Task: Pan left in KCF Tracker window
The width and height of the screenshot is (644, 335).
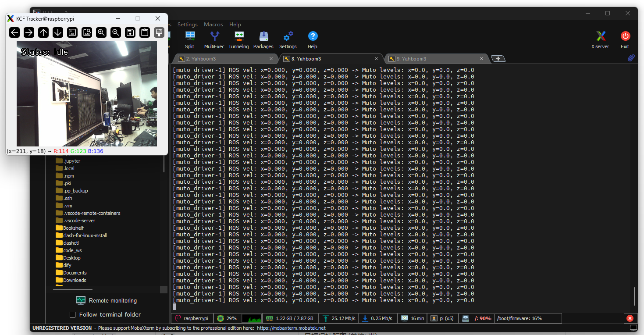Action: (14, 32)
